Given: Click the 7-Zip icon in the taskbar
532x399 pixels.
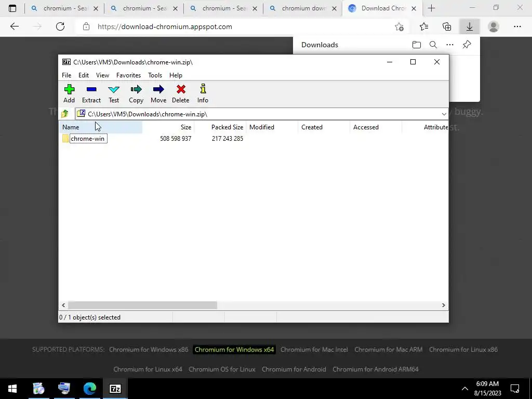Looking at the screenshot, I should click(115, 389).
